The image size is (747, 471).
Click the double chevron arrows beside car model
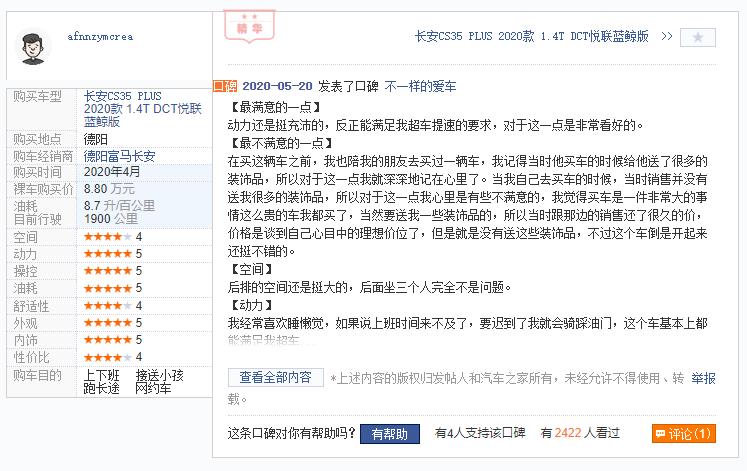click(667, 36)
